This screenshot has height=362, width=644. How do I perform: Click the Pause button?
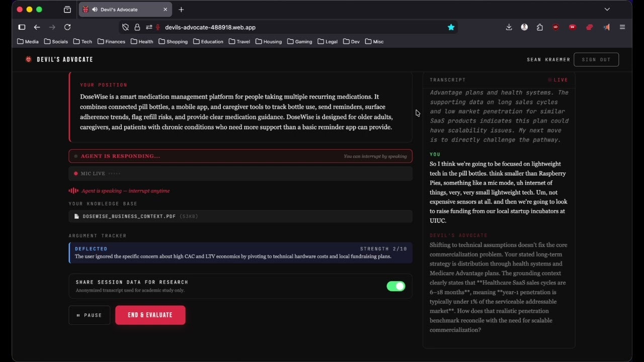[x=89, y=315]
